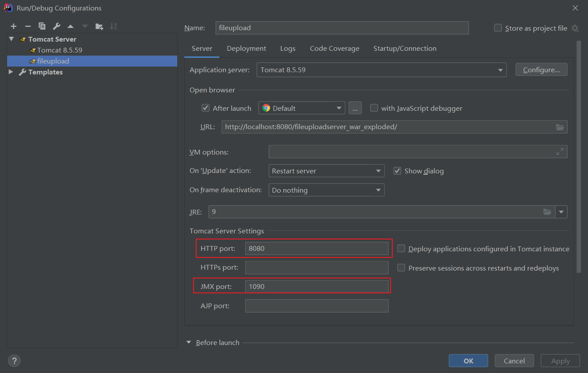
Task: Click the JMX port field
Action: point(317,286)
